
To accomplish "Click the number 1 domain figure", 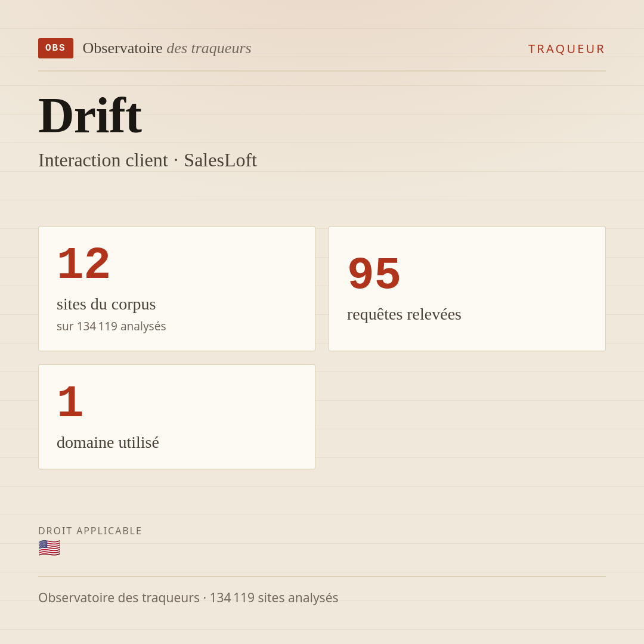I will [70, 402].
